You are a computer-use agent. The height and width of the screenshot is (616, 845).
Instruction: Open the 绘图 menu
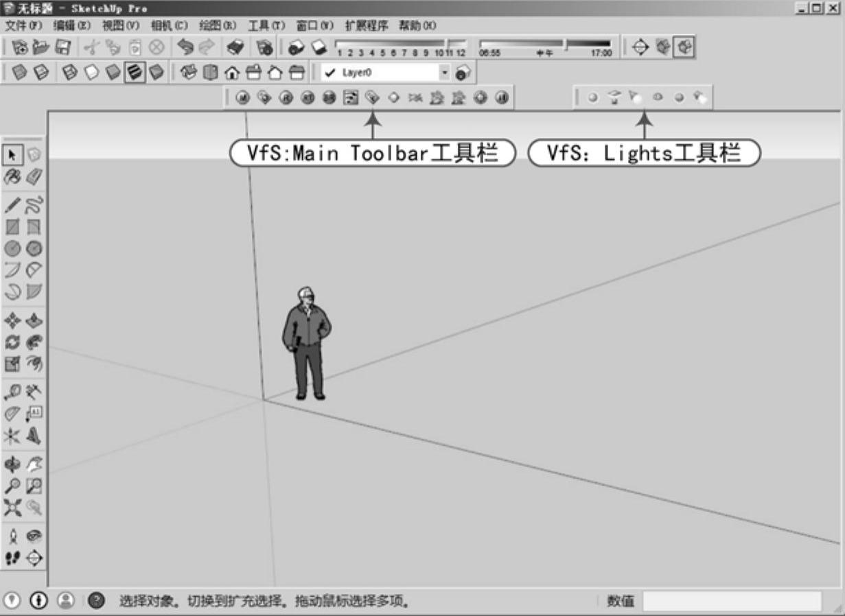click(x=218, y=25)
